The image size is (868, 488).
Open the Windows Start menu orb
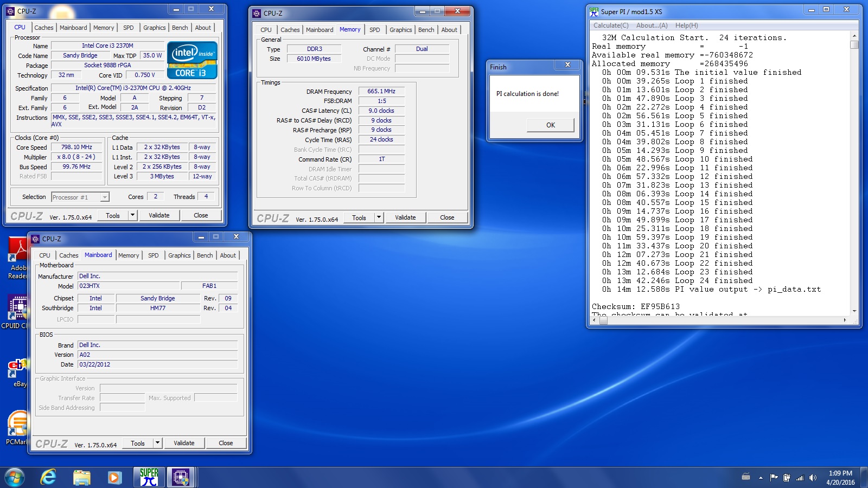(15, 477)
